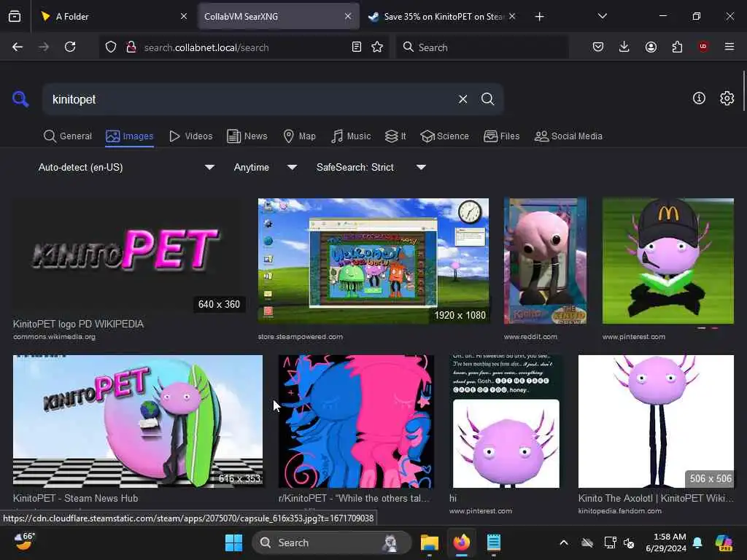
Task: Open a new browser tab
Action: point(539,17)
